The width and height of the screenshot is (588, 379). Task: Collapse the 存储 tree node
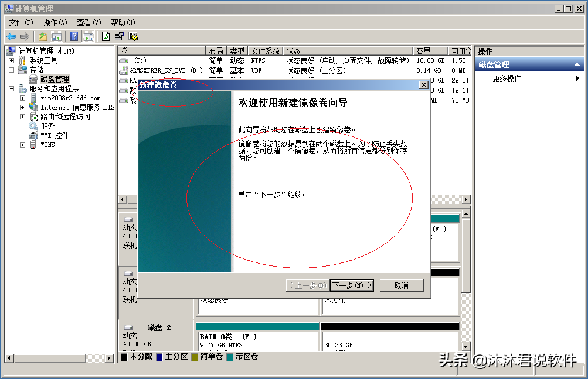(x=11, y=70)
